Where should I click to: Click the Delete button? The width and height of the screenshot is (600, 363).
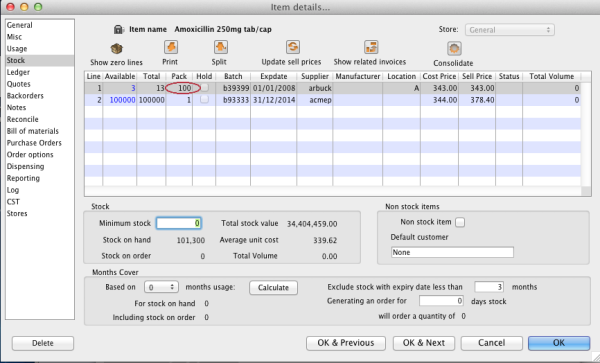(x=43, y=343)
